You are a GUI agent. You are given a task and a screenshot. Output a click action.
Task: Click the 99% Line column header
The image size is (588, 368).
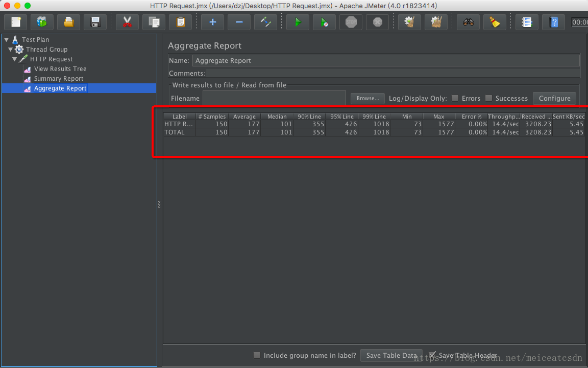pyautogui.click(x=374, y=117)
